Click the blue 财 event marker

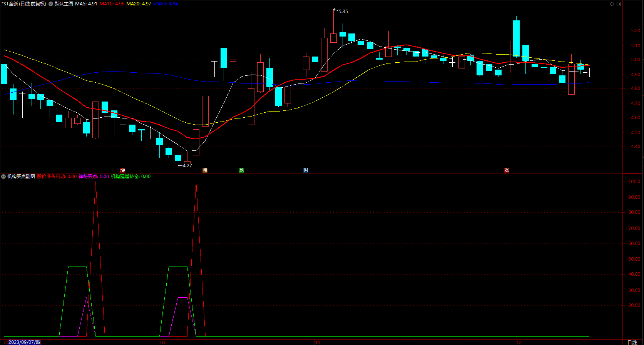pos(306,170)
